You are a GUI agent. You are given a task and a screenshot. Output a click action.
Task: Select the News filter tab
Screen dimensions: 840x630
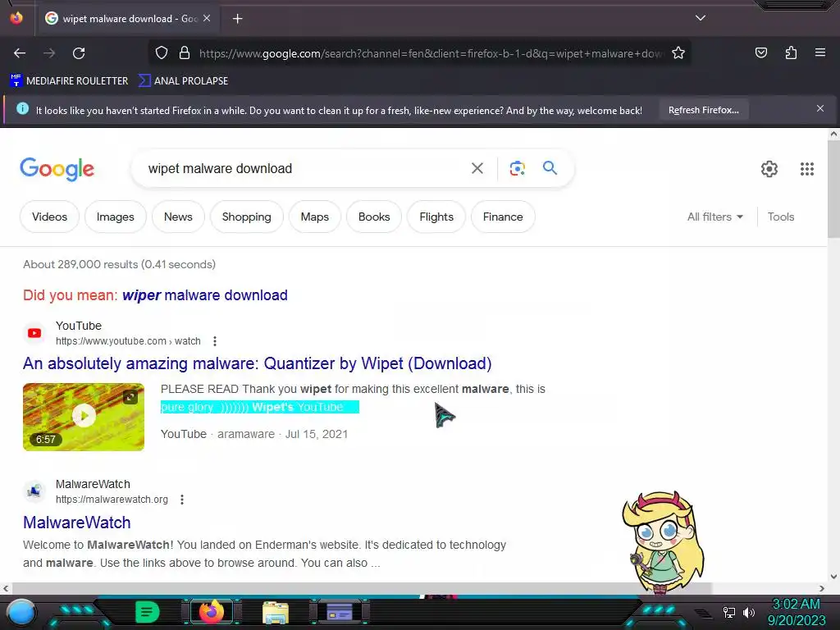click(178, 217)
